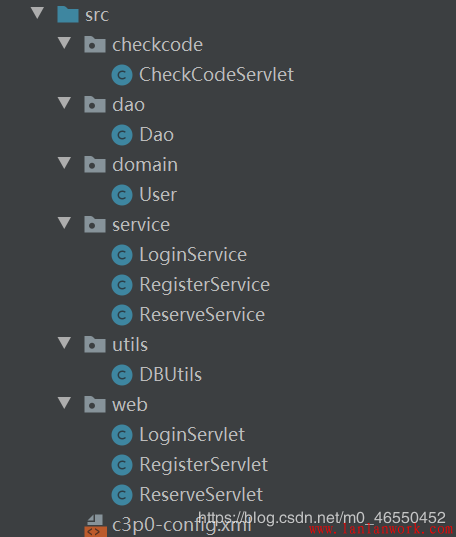The height and width of the screenshot is (537, 456).
Task: Open the blog.csdn.net watermark link
Action: pyautogui.click(x=322, y=517)
